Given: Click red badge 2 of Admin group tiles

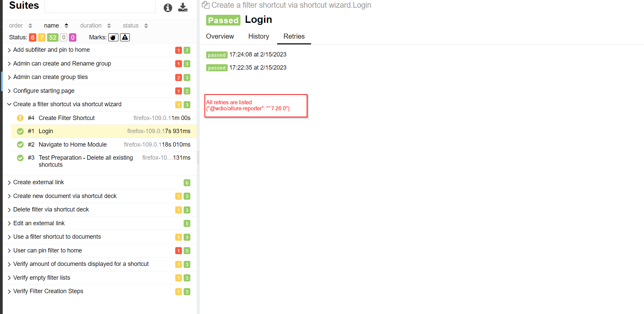Looking at the screenshot, I should click(179, 78).
